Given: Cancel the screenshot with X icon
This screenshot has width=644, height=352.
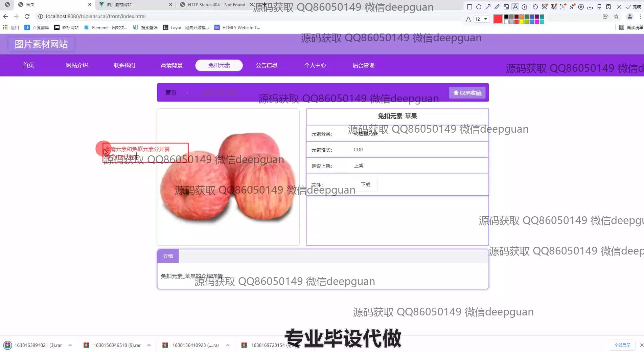Looking at the screenshot, I should click(619, 7).
